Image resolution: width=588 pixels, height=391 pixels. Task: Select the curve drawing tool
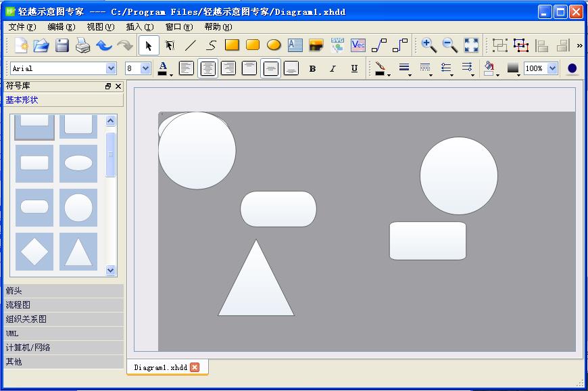click(x=211, y=46)
